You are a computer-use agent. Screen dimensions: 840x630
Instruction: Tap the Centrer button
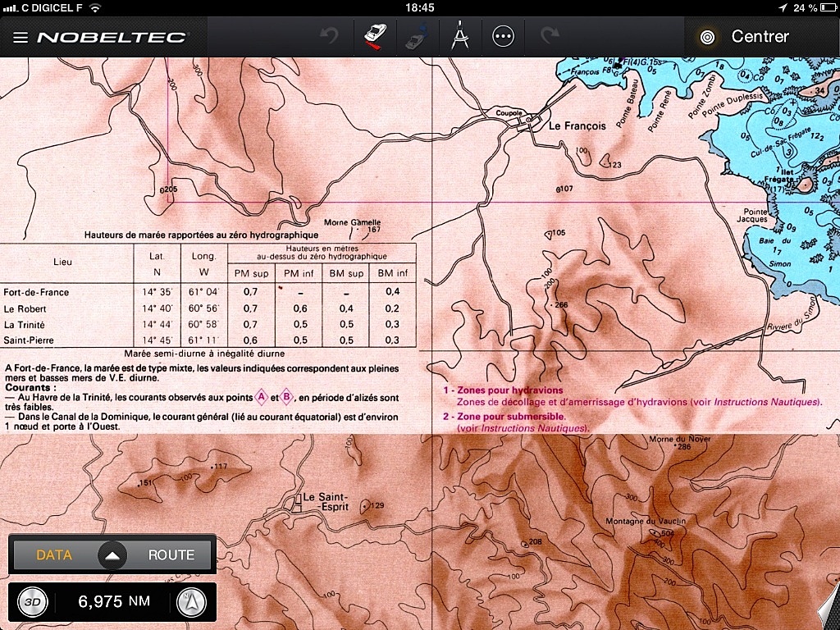(760, 36)
